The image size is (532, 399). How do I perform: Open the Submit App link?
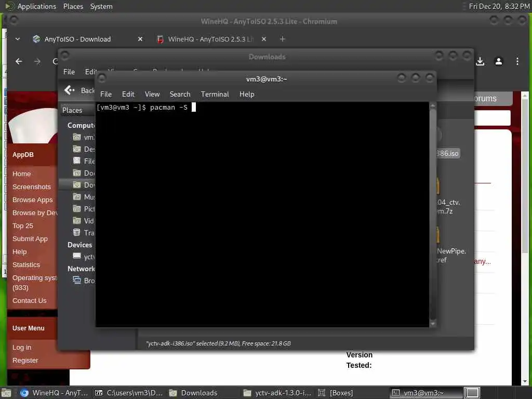(x=30, y=239)
